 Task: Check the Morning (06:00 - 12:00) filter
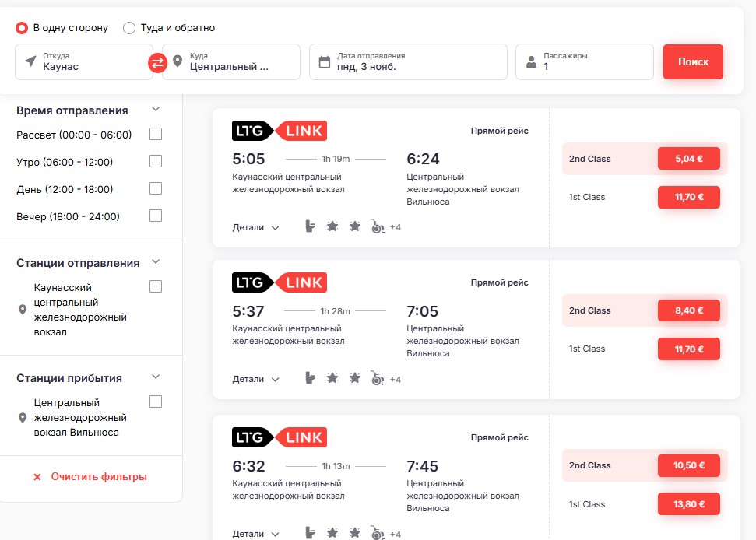[156, 162]
